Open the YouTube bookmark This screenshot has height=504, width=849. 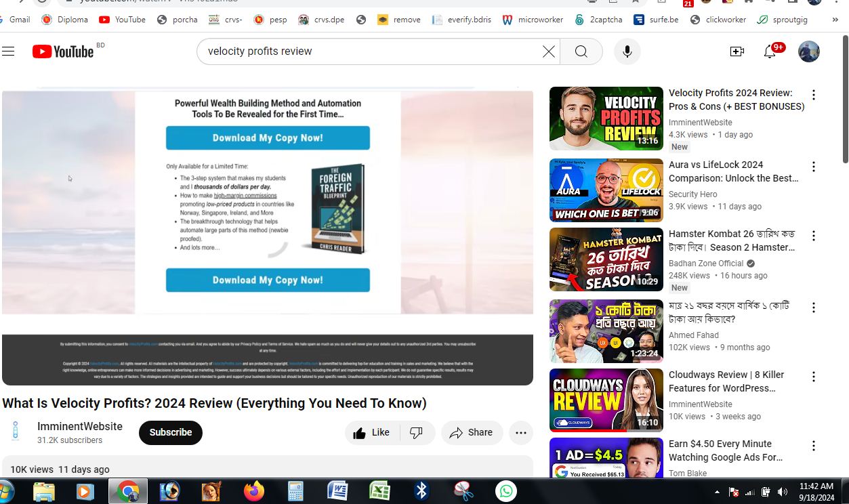122,20
